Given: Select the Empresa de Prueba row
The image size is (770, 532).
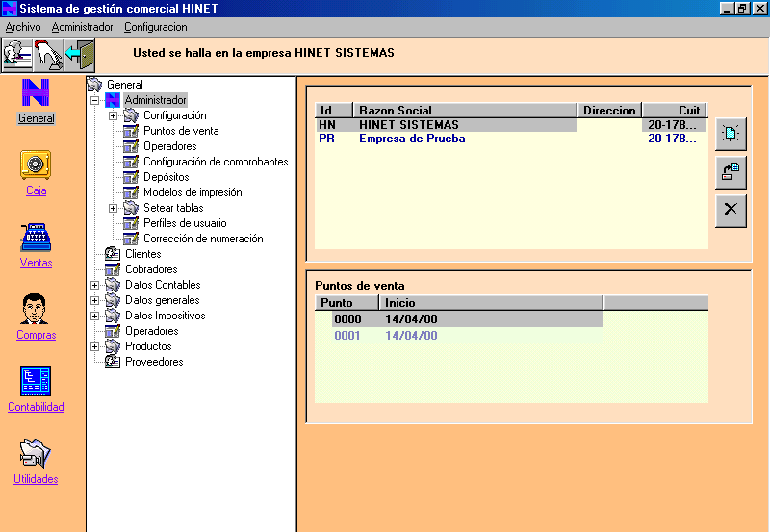Looking at the screenshot, I should [511, 139].
